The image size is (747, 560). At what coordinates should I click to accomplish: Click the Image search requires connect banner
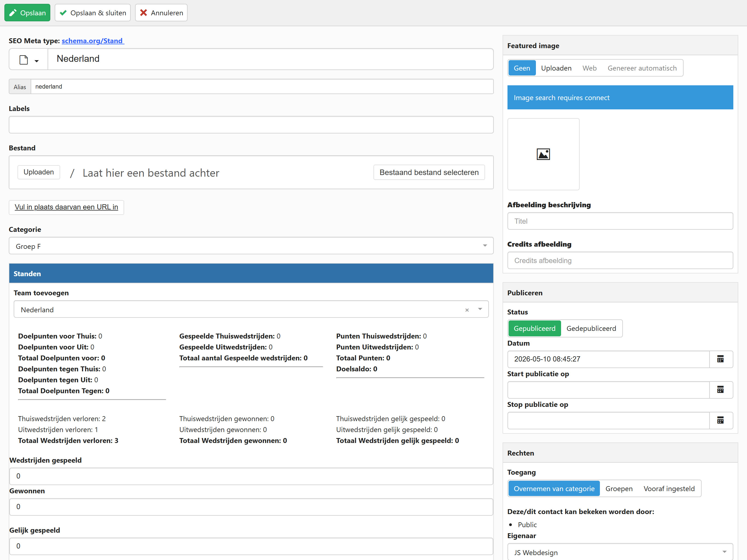[x=620, y=97]
